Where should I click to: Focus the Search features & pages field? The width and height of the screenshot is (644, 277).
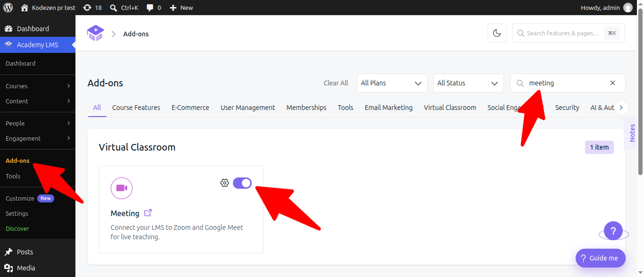(x=569, y=33)
